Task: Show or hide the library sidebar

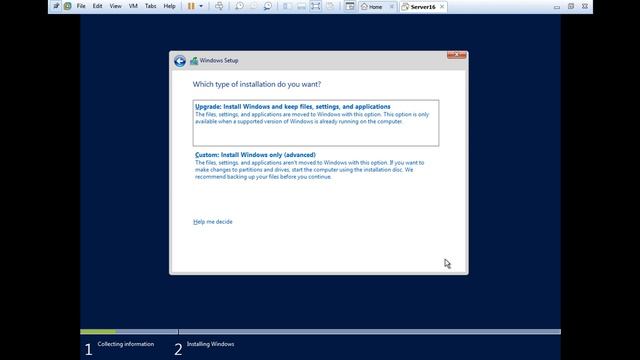Action: [287, 6]
